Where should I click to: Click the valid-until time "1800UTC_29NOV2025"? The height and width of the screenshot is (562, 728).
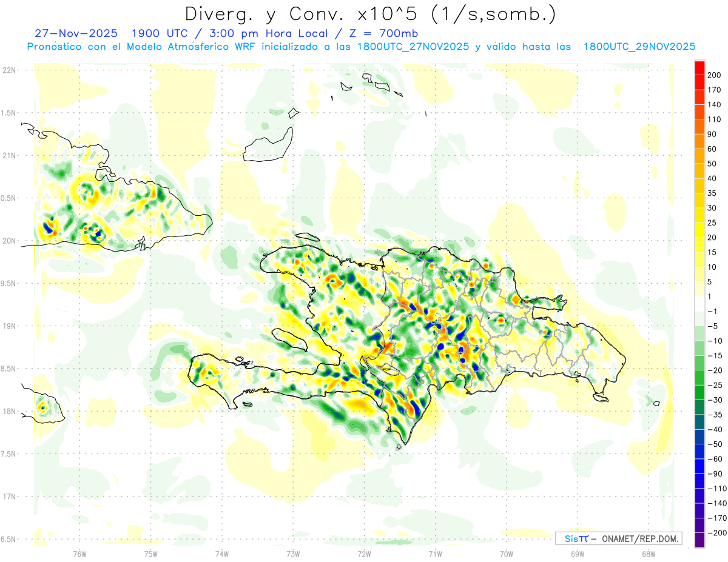pos(639,47)
